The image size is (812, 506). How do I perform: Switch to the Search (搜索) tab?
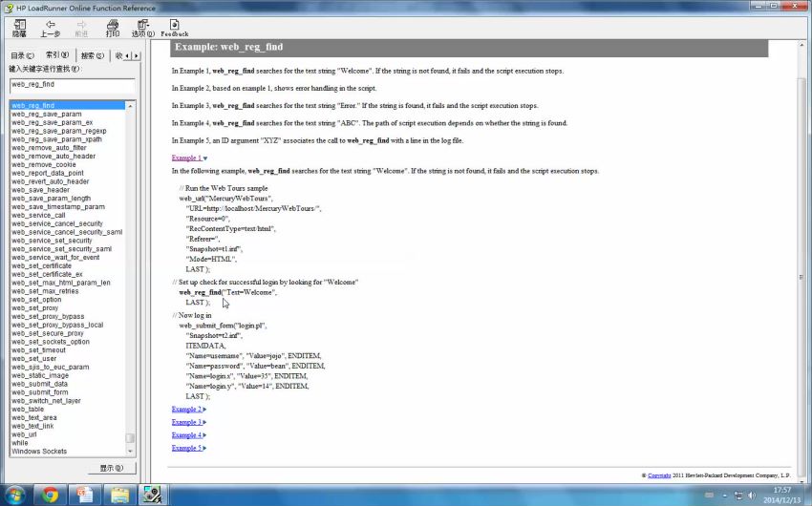coord(92,55)
